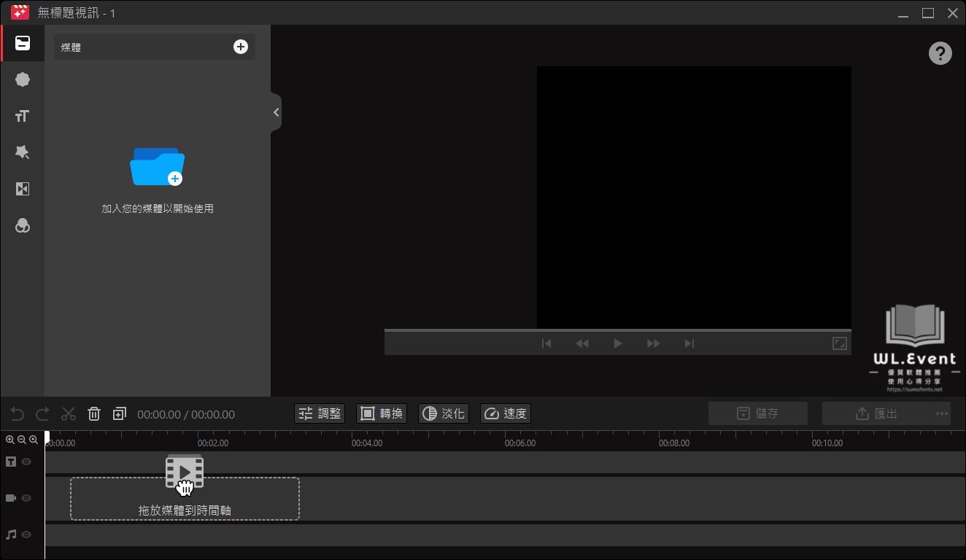Redo the last action
The image size is (966, 560).
click(43, 413)
